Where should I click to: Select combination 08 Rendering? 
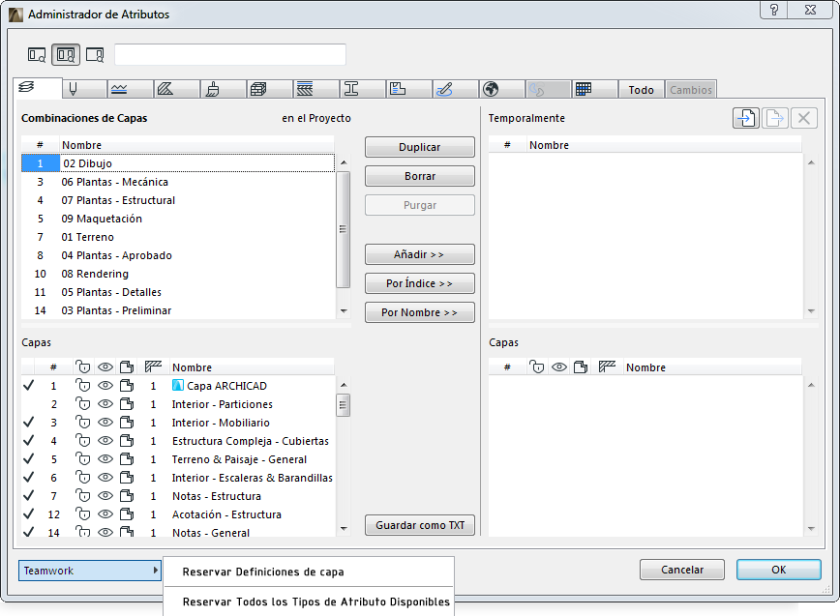[x=178, y=274]
